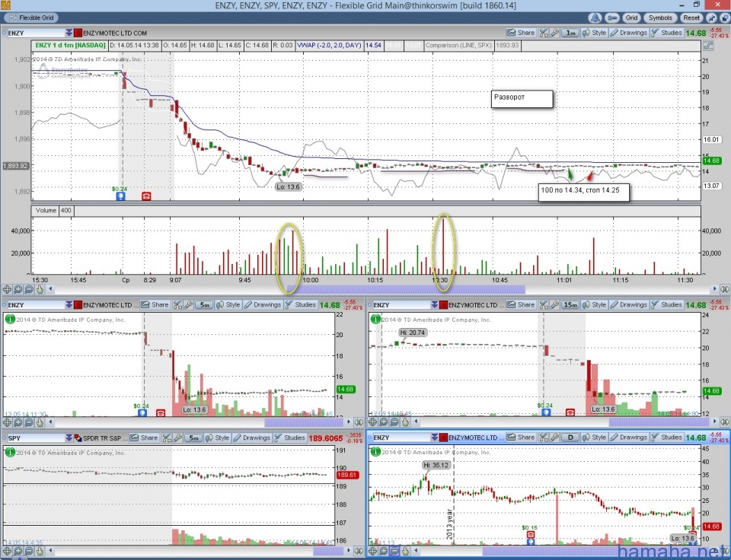Open the 15m timeframe selector
The height and width of the screenshot is (560, 731).
pos(570,304)
